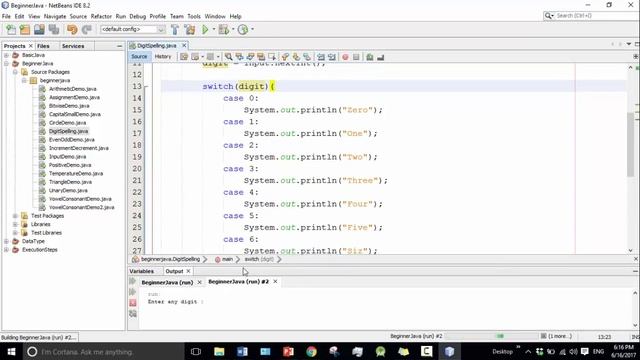Image resolution: width=640 pixels, height=360 pixels.
Task: Click the run progress bar in status bar
Action: 491,336
